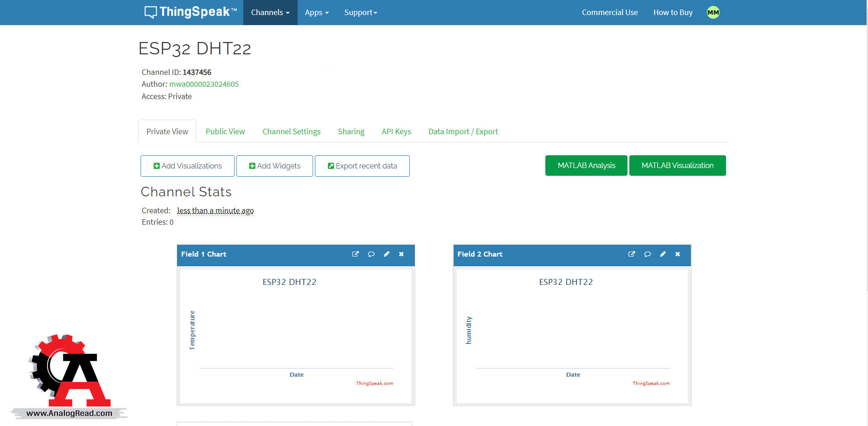
Task: Click the Channel ID 1437456 text
Action: click(x=177, y=72)
